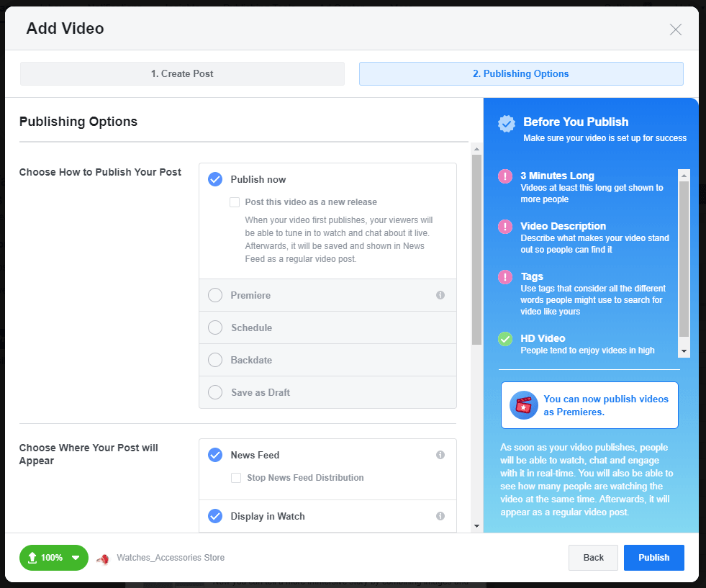706x588 pixels.
Task: Click Choose Where Your Post will Appear label
Action: [x=89, y=454]
